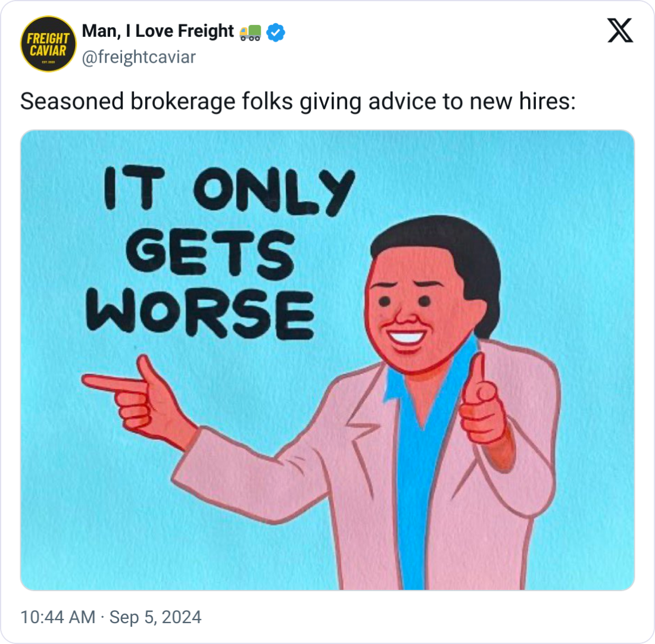Open the 10:44 AM timestamp
This screenshot has height=644, width=655.
(x=58, y=617)
